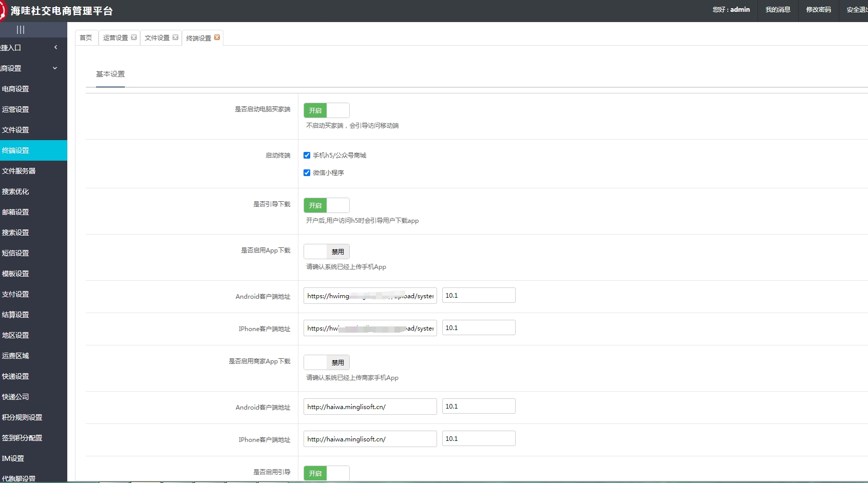Select the 基本设置 tab
Image resolution: width=868 pixels, height=483 pixels.
click(109, 74)
